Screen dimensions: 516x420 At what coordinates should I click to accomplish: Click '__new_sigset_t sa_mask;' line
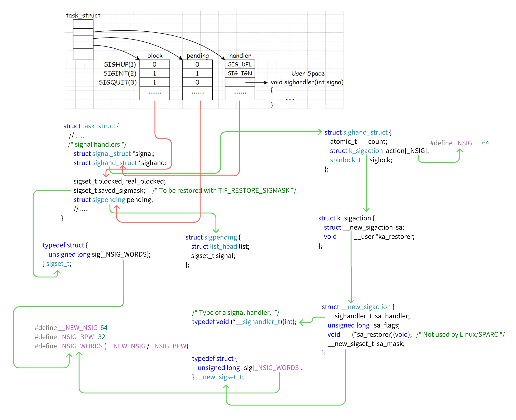(366, 344)
